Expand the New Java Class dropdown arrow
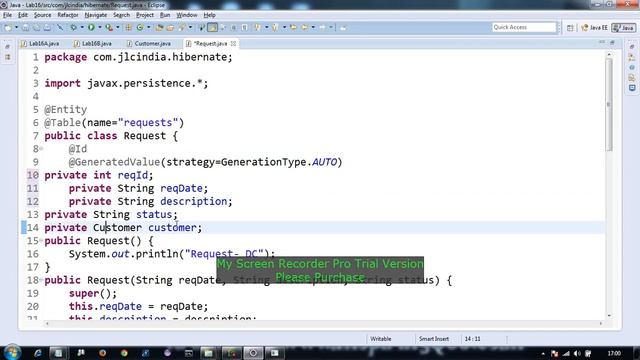The image size is (640, 360). point(149,27)
